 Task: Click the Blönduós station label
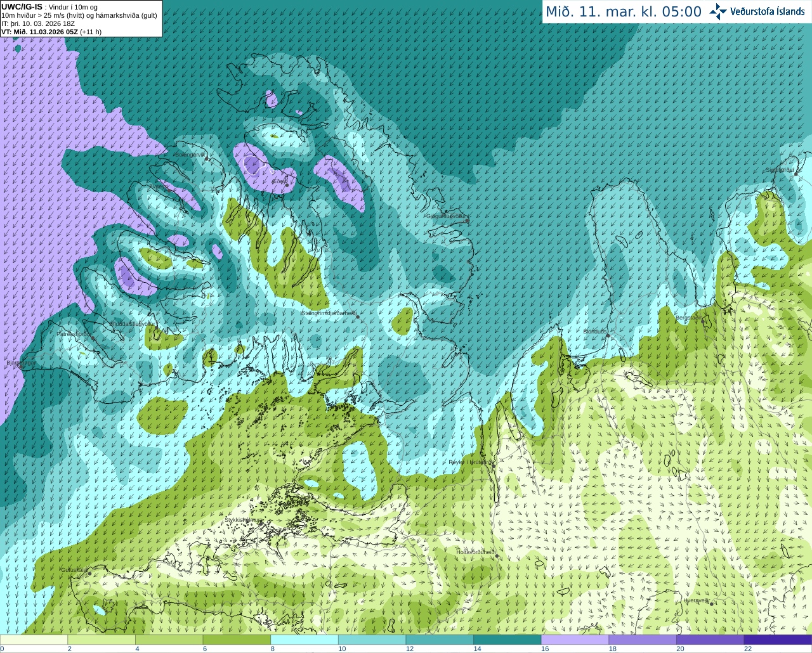[596, 332]
